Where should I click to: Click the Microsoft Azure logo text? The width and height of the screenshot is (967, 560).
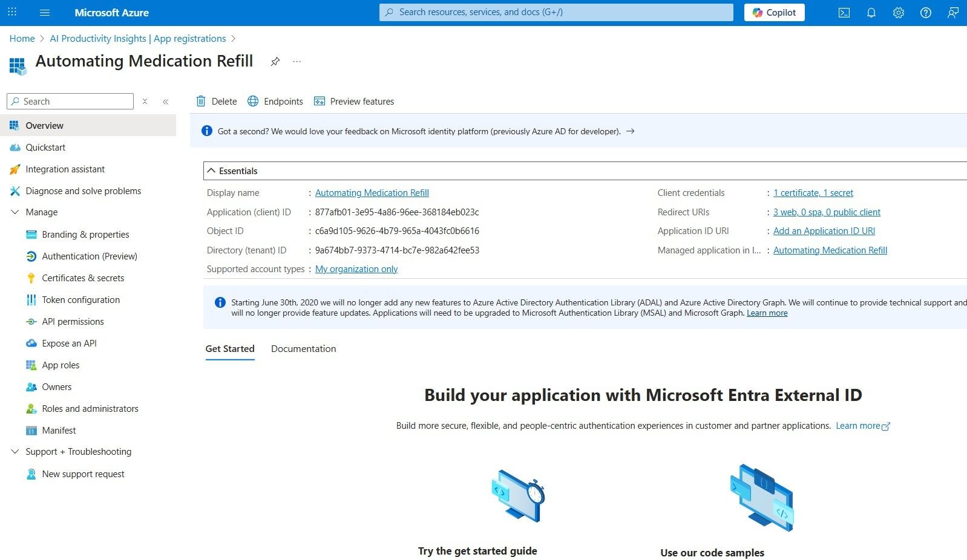111,13
